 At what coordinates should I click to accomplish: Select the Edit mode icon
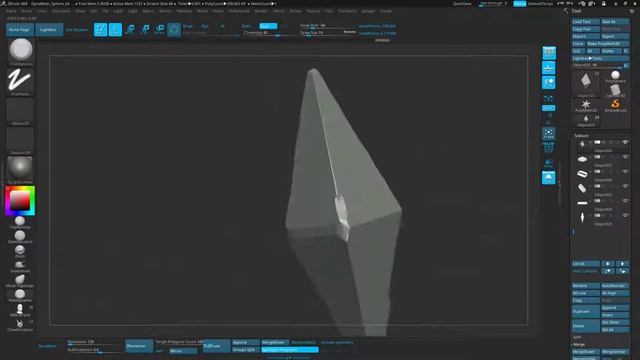coord(100,29)
